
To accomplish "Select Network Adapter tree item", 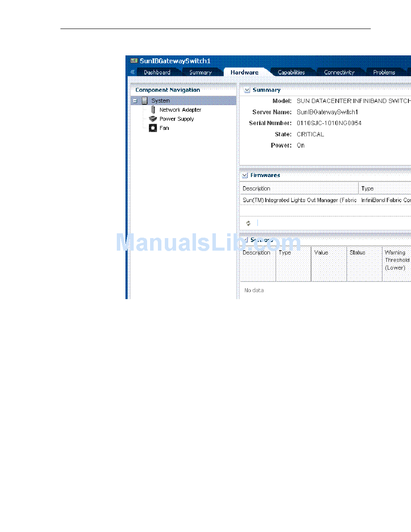I will pos(180,110).
